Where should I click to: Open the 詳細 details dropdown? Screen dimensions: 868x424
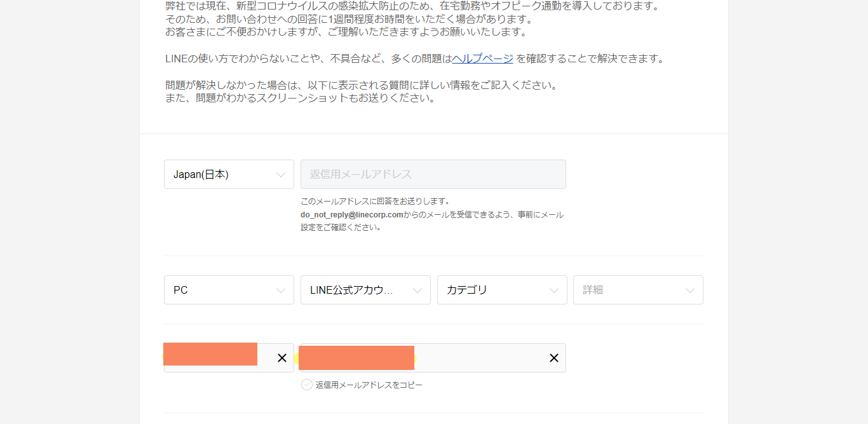pos(629,290)
